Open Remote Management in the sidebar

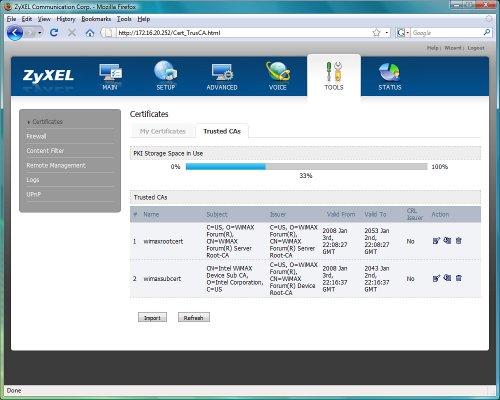click(x=56, y=165)
